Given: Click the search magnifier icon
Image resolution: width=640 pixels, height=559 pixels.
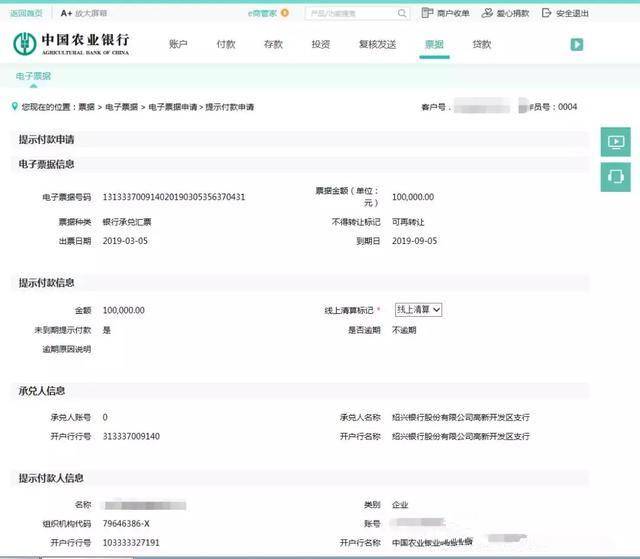Looking at the screenshot, I should pyautogui.click(x=402, y=13).
